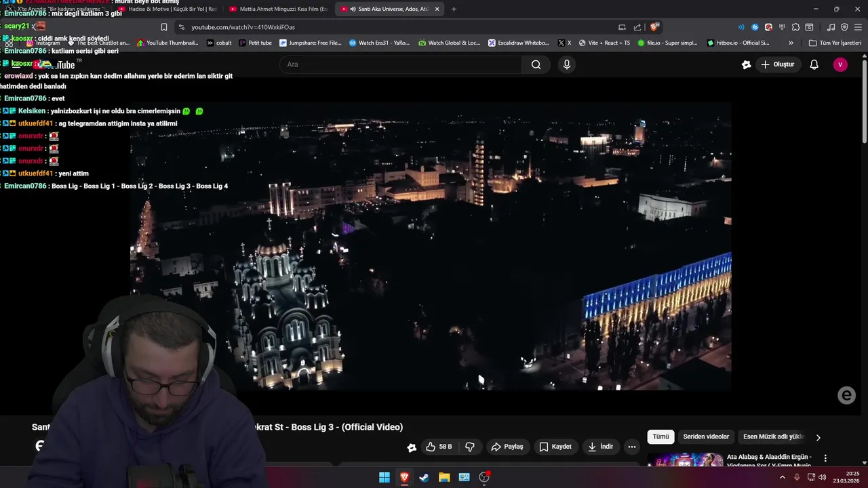Open site settings icon in address bar
Image resolution: width=868 pixels, height=488 pixels.
point(181,27)
